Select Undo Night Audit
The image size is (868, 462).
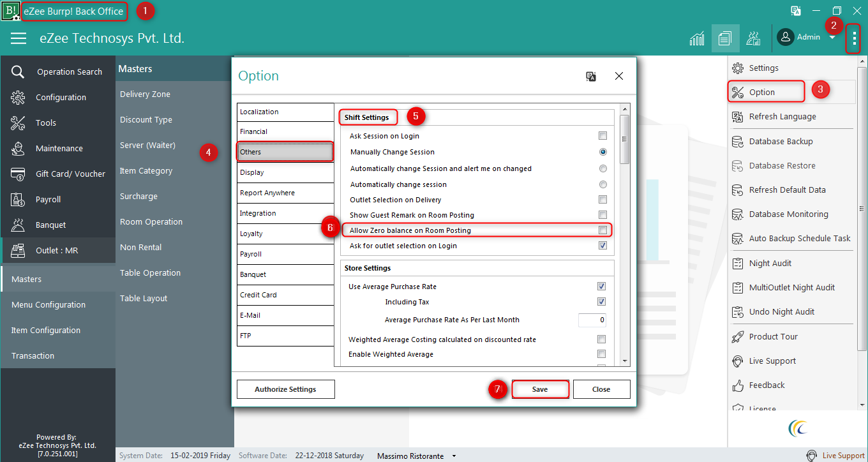pos(791,311)
